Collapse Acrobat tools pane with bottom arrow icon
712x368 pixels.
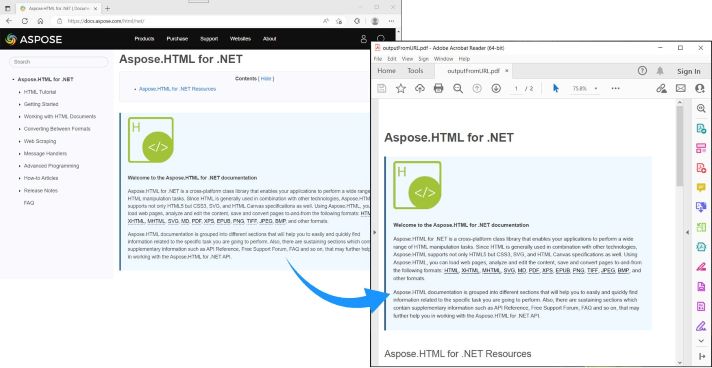point(702,357)
